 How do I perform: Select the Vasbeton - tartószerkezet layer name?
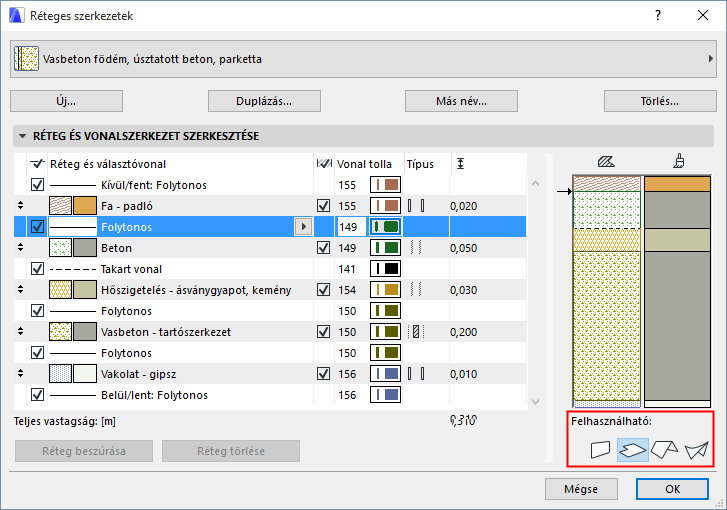(166, 332)
